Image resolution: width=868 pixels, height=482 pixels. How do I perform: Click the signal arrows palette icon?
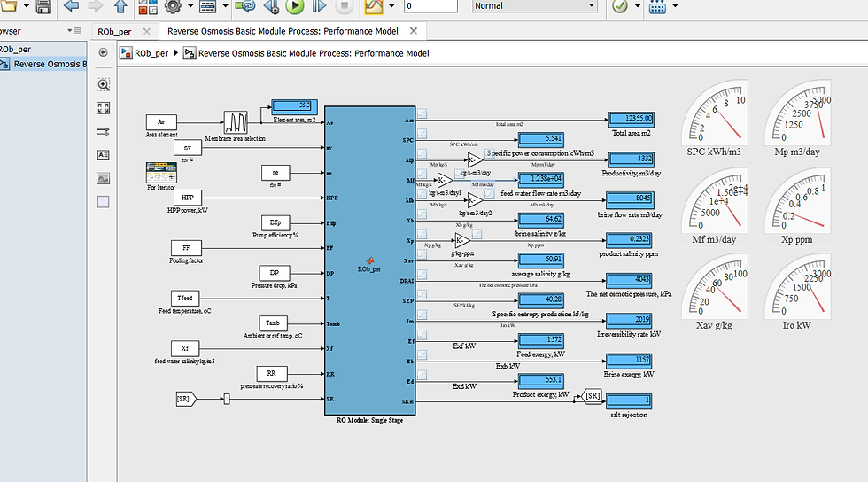click(x=103, y=131)
